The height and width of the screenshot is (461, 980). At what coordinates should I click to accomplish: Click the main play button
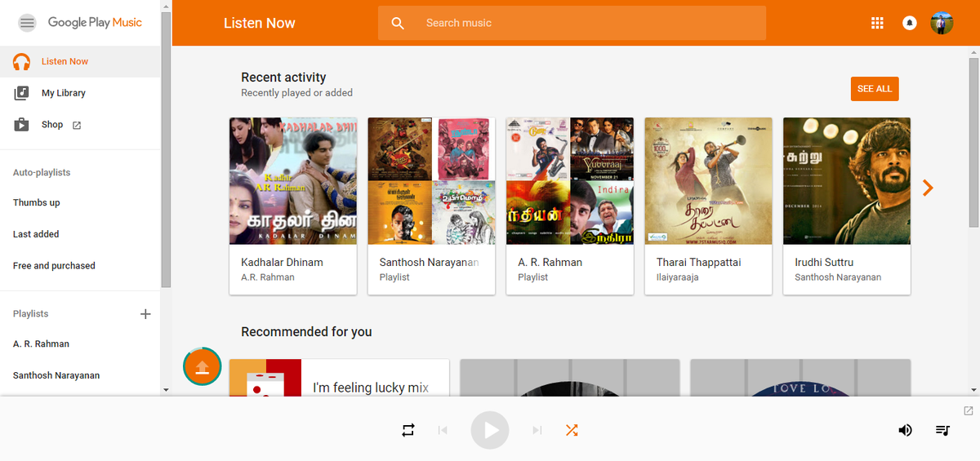click(490, 430)
